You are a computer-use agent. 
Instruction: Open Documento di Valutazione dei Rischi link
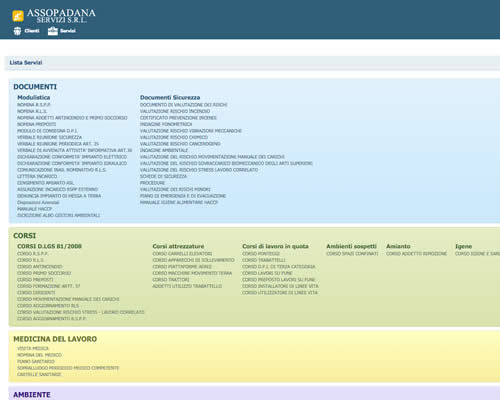click(184, 105)
